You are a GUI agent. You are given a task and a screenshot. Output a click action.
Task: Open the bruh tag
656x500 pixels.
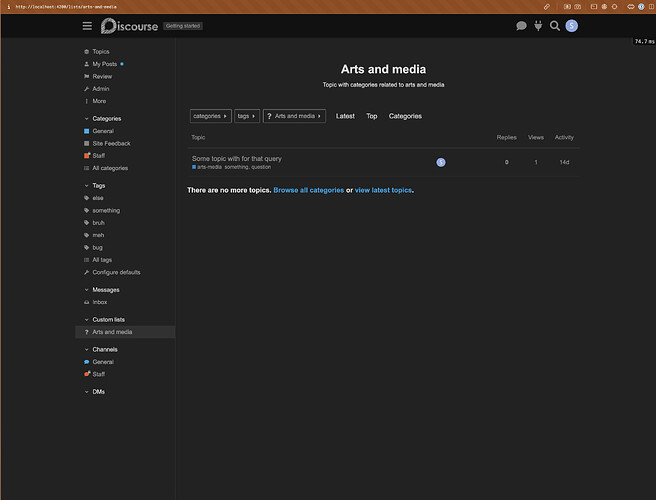[98, 223]
